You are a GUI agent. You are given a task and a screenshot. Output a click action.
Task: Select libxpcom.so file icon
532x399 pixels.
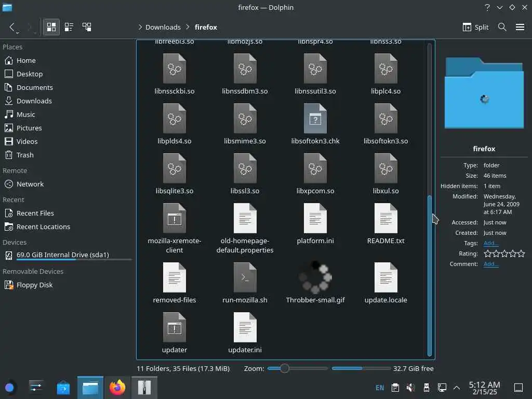coord(315,168)
